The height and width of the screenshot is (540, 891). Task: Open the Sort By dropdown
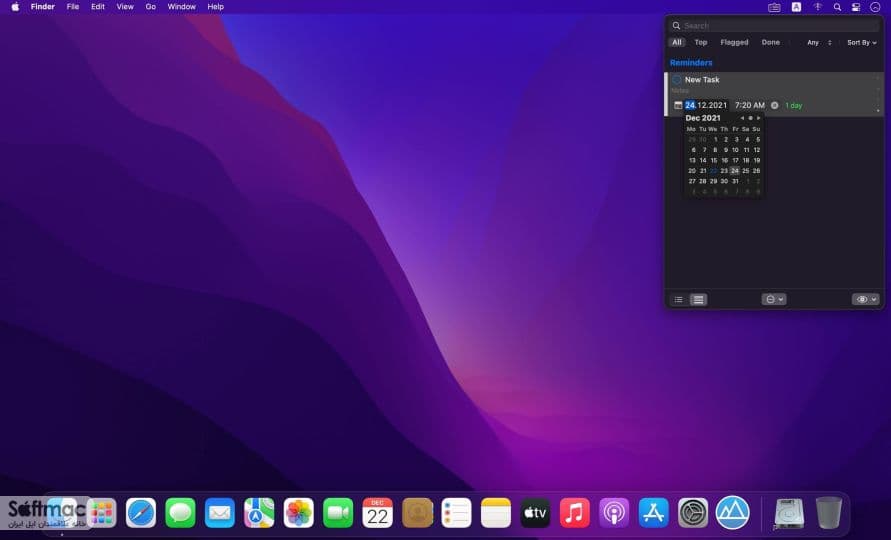pos(861,43)
